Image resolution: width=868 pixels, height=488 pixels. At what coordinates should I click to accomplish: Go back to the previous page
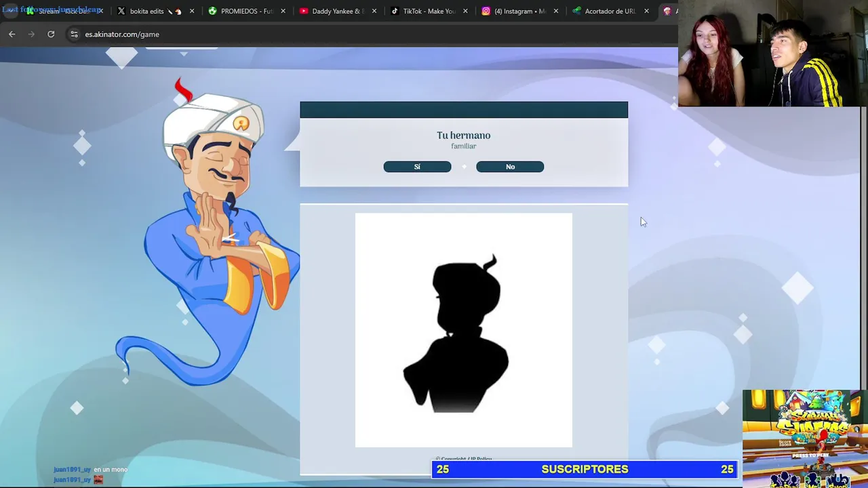tap(12, 34)
